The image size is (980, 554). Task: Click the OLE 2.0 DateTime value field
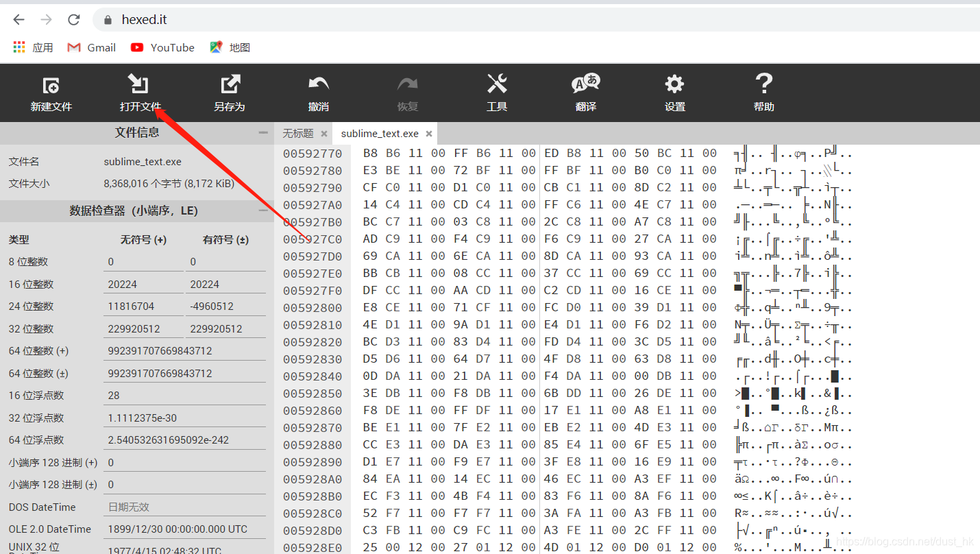coord(184,529)
